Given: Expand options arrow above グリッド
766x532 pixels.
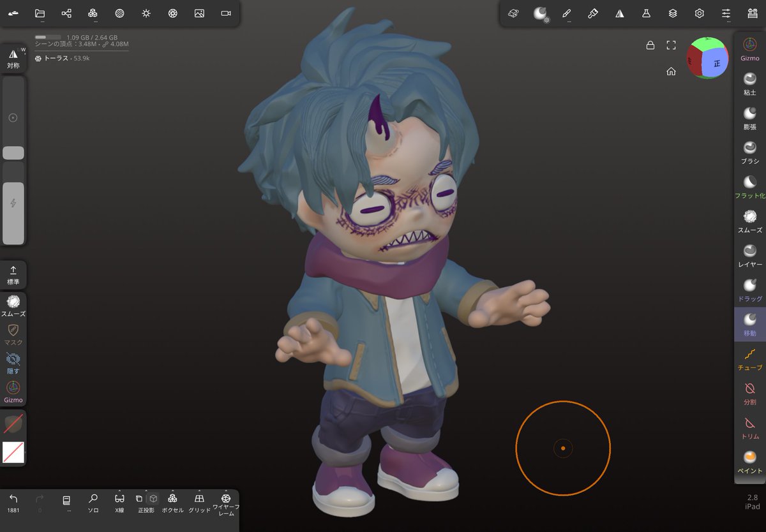Looking at the screenshot, I should coord(199,491).
